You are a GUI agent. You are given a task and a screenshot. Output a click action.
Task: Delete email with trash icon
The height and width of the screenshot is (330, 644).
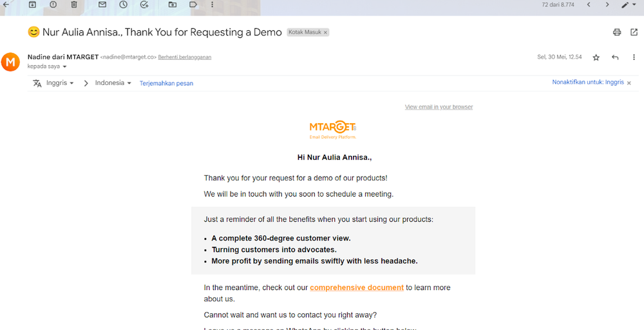pyautogui.click(x=74, y=5)
